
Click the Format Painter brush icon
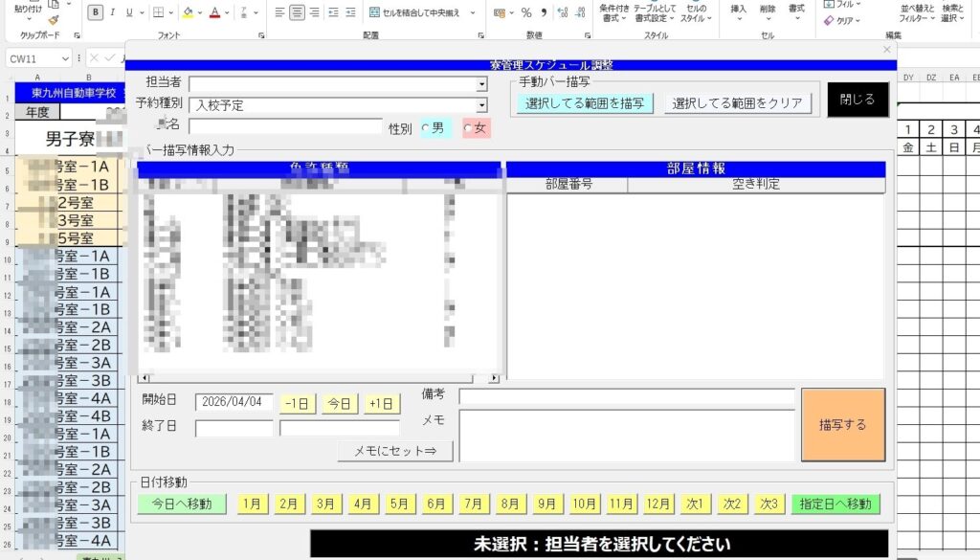click(54, 18)
